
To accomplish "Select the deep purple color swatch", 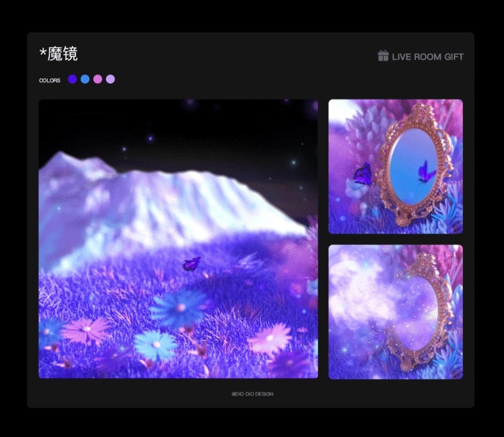I will pyautogui.click(x=72, y=79).
